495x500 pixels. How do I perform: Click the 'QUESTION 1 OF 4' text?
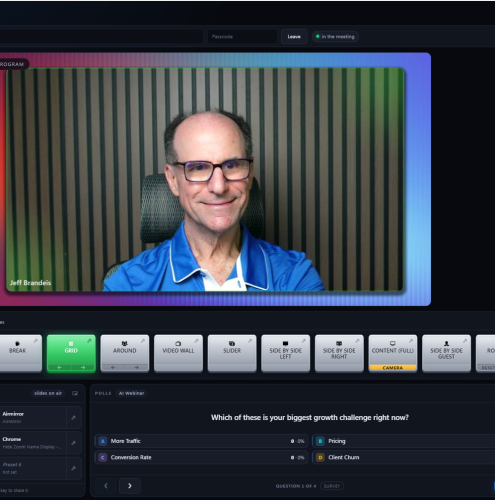[x=296, y=486]
